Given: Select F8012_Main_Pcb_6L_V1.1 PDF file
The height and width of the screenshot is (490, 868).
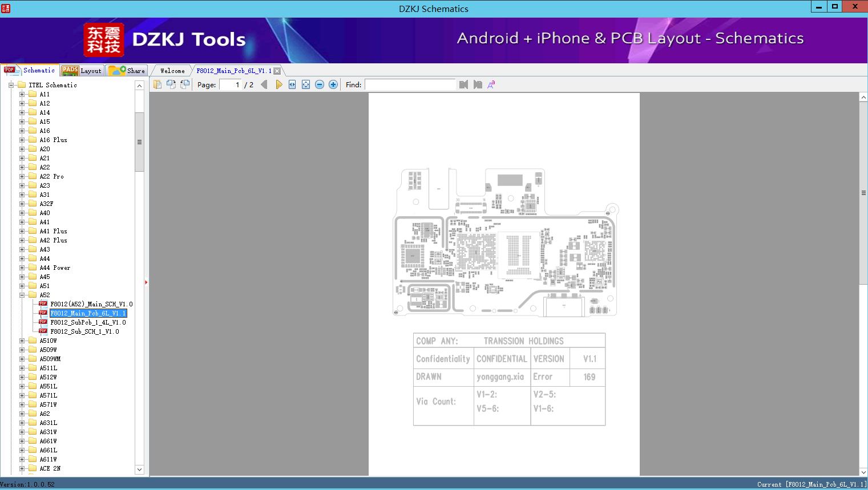Looking at the screenshot, I should click(88, 313).
